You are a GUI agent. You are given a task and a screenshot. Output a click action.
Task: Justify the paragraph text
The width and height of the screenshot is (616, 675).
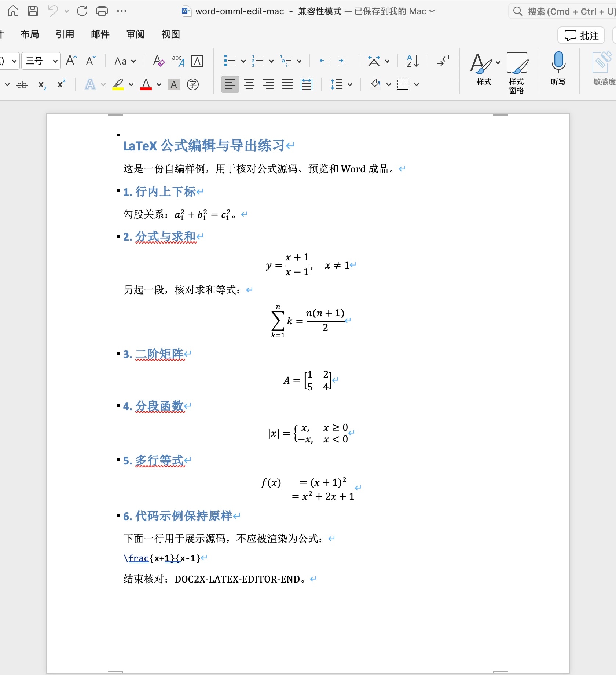tap(287, 84)
